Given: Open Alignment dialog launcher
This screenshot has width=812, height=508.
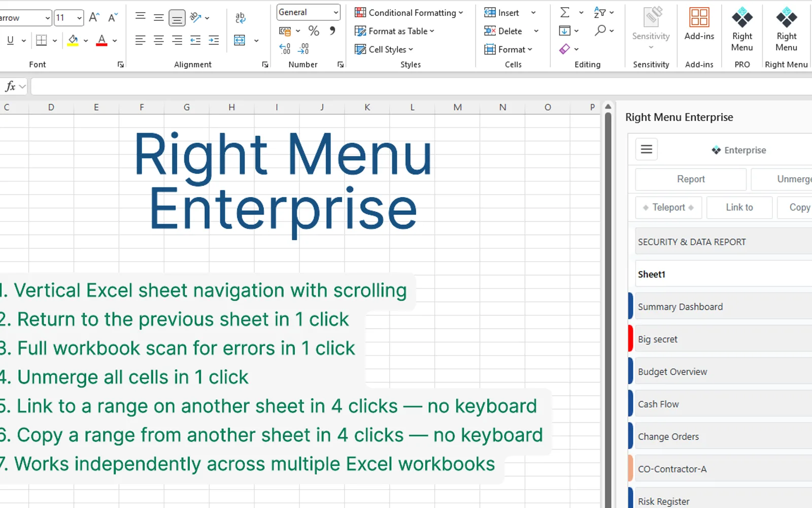Looking at the screenshot, I should (265, 65).
